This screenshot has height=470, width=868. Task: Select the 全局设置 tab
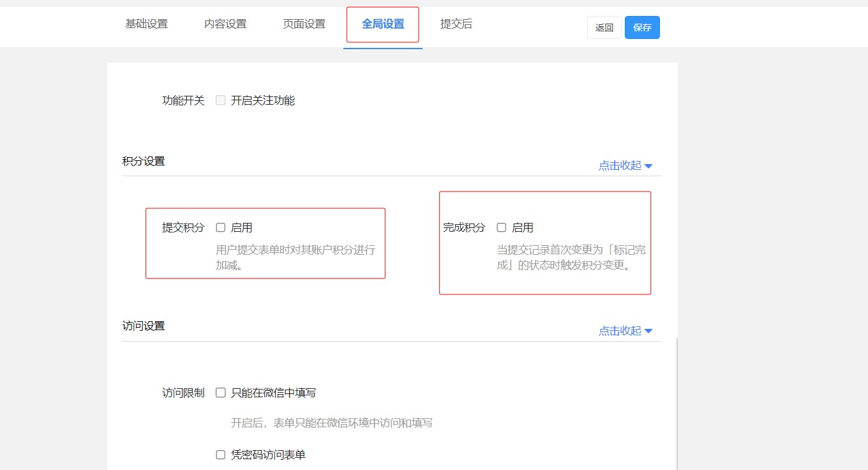click(383, 24)
